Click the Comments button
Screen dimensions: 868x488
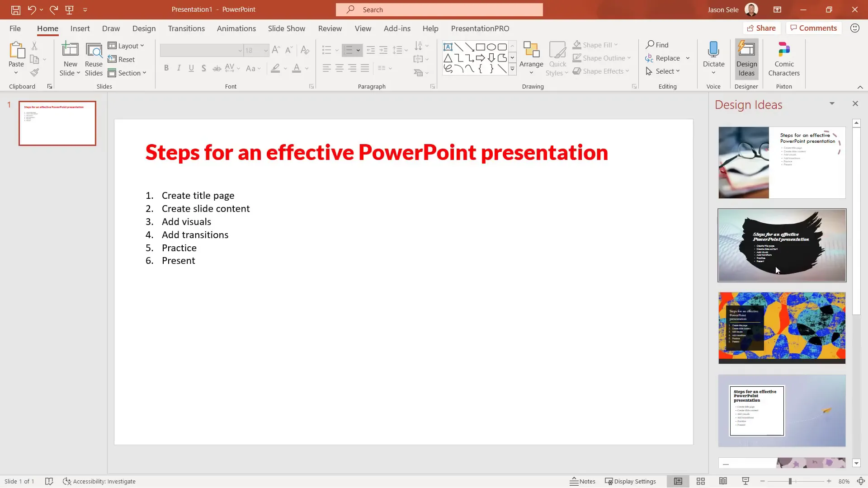(813, 28)
